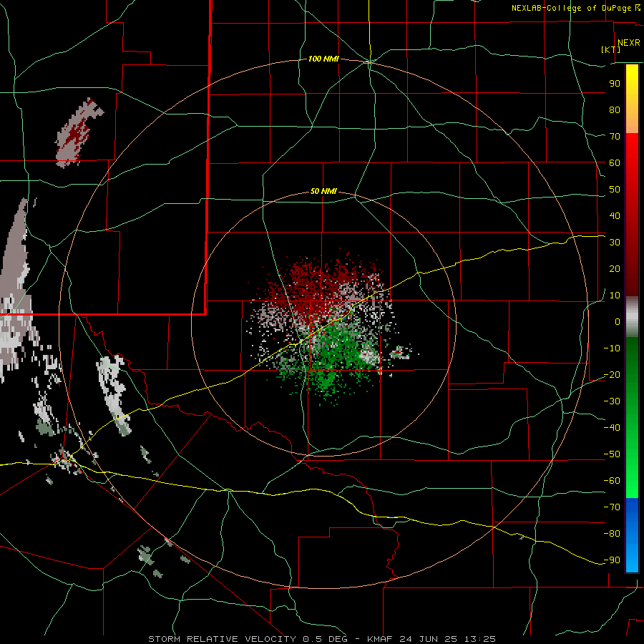644x644 pixels.
Task: Click the positive 70 scale label
Action: tap(615, 137)
